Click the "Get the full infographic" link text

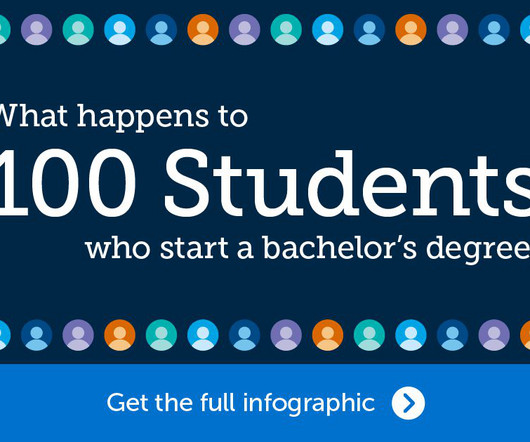click(x=241, y=402)
